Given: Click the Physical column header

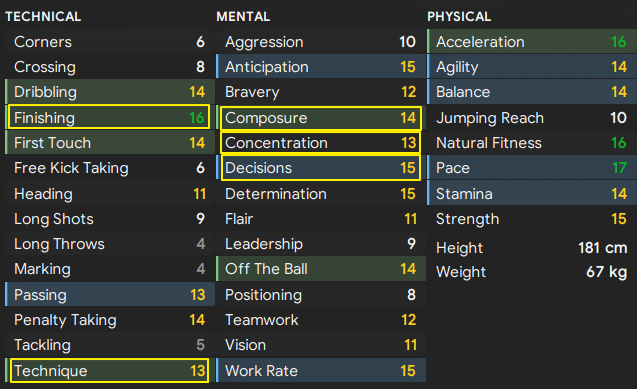Looking at the screenshot, I should click(x=459, y=17).
